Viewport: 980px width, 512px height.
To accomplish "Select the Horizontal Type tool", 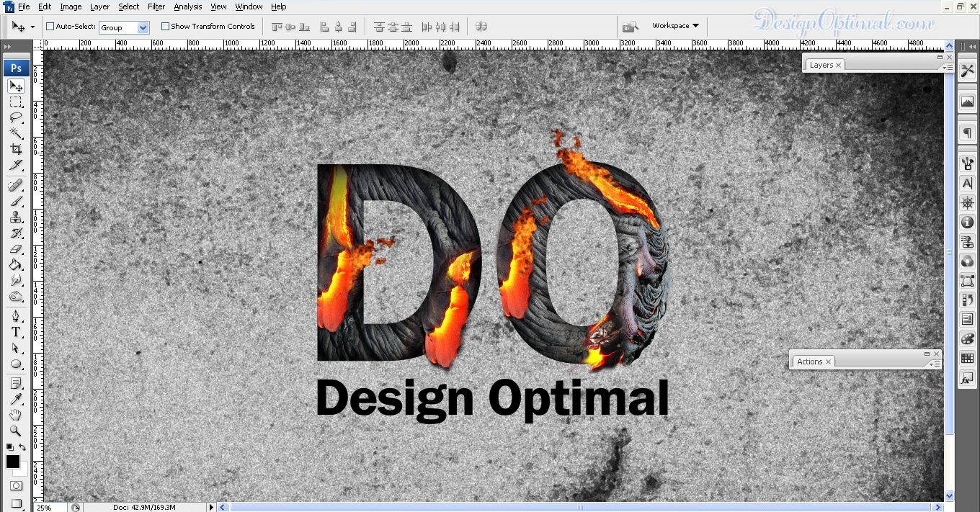I will [16, 332].
